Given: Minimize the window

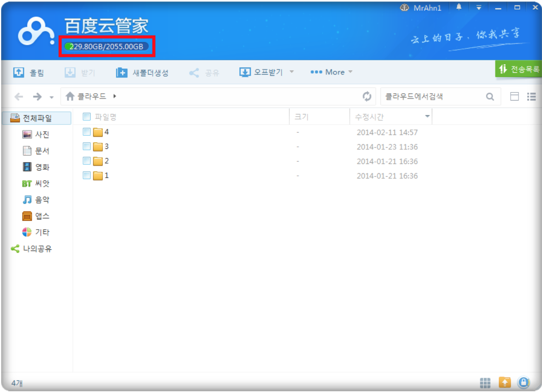Looking at the screenshot, I should 498,8.
